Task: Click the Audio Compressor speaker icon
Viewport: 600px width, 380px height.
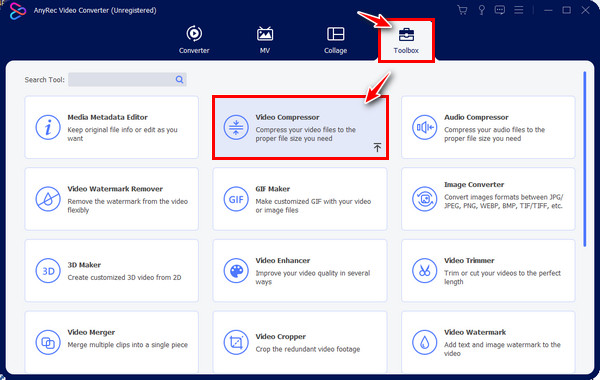Action: pyautogui.click(x=424, y=127)
